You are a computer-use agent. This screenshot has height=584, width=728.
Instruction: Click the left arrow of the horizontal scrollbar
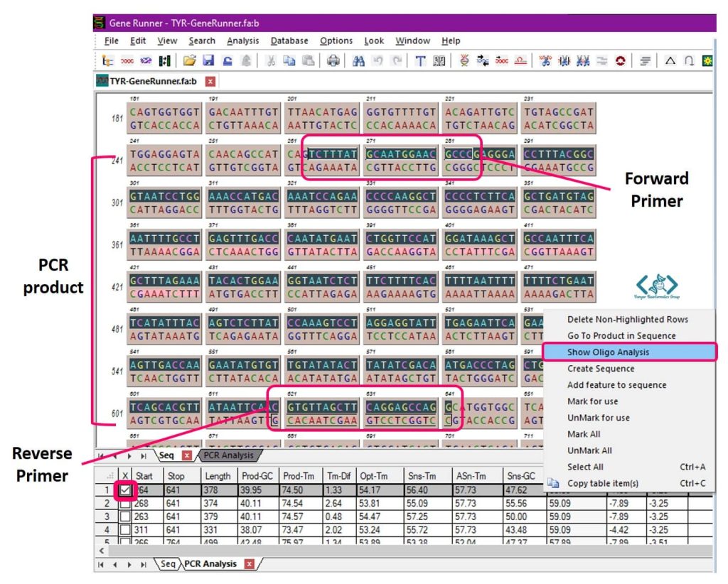(x=102, y=551)
